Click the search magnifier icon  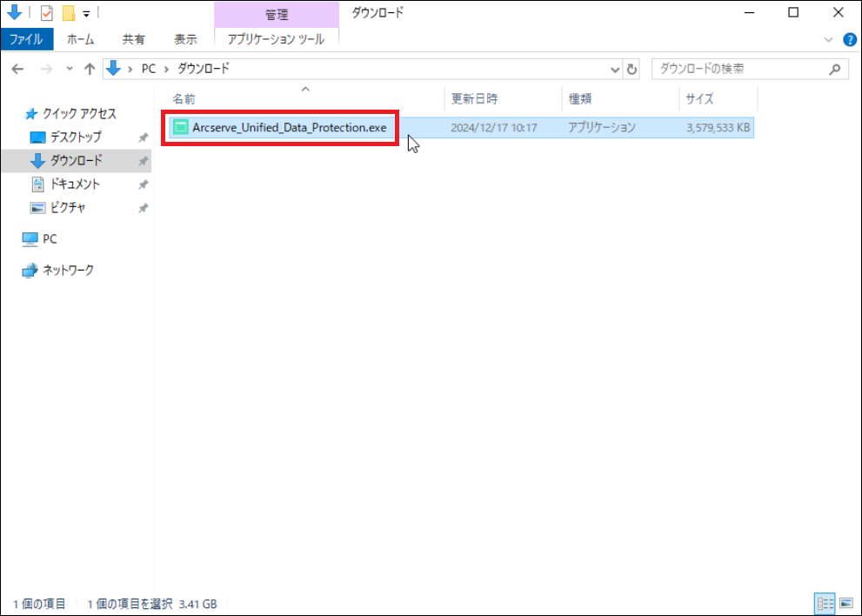pos(834,70)
